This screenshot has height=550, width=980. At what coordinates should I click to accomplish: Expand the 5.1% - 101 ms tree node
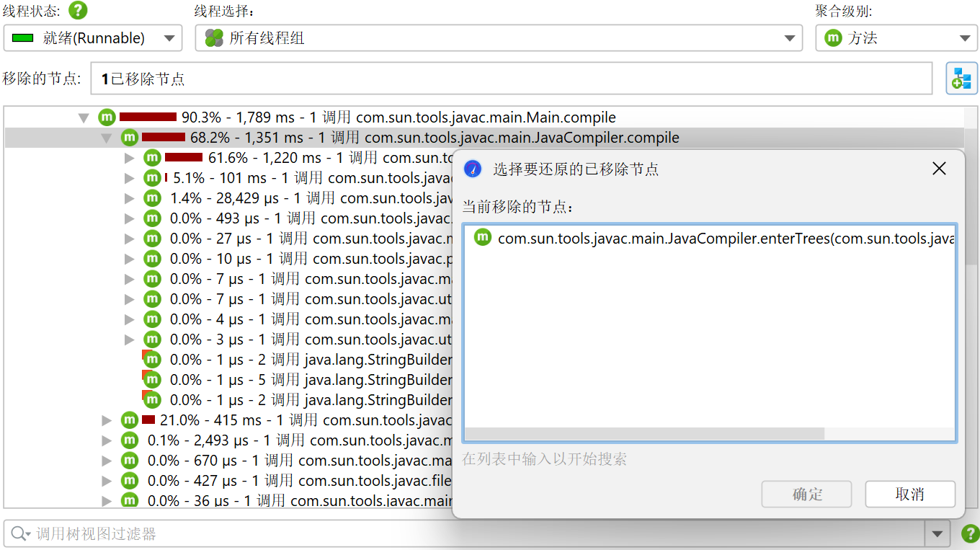[130, 178]
